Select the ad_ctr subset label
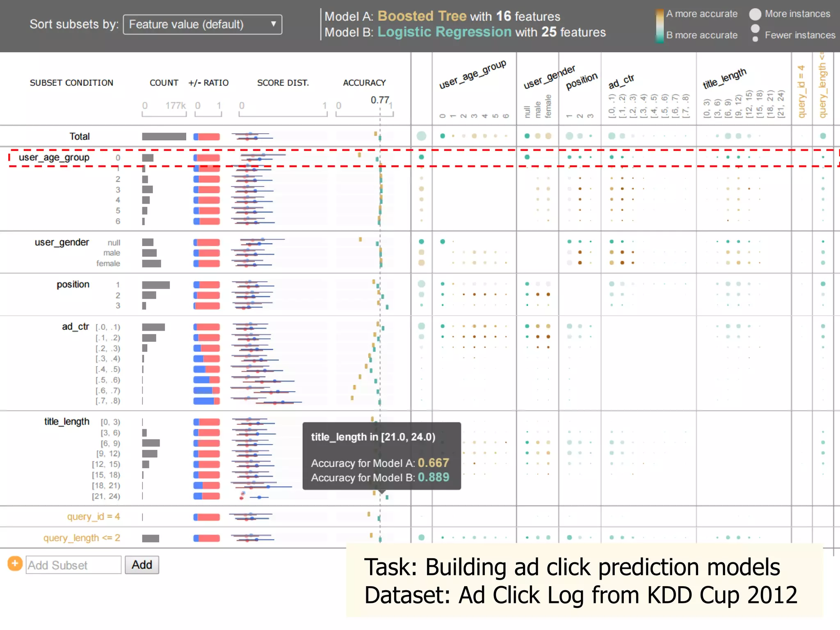Image resolution: width=840 pixels, height=630 pixels. [75, 326]
